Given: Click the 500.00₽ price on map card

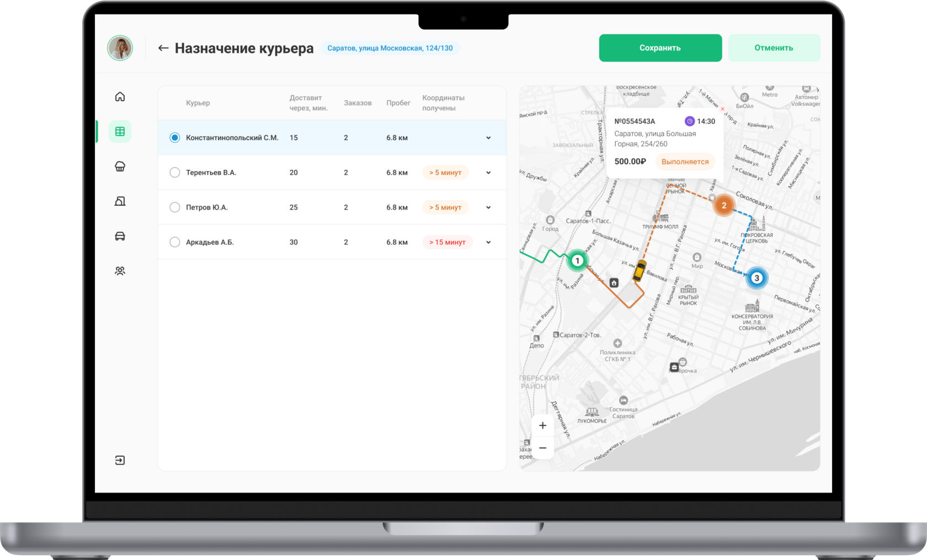Looking at the screenshot, I should coord(630,162).
